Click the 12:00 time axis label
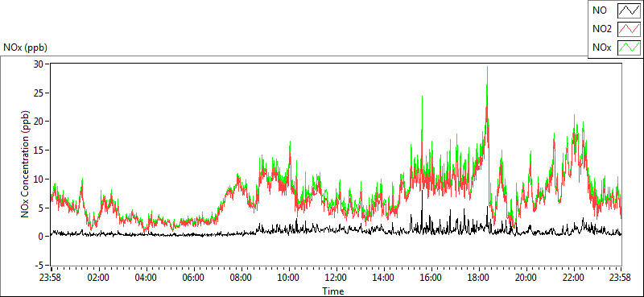 pyautogui.click(x=336, y=277)
